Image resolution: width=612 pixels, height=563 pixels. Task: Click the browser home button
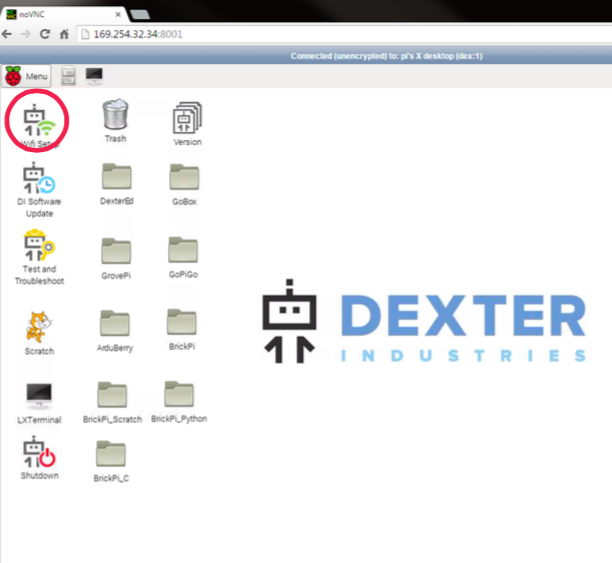[x=64, y=34]
